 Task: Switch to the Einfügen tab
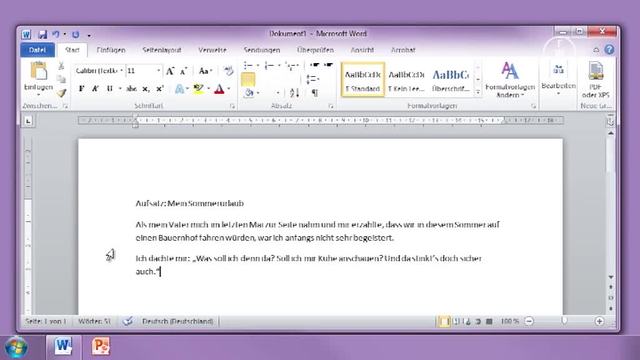pyautogui.click(x=111, y=50)
